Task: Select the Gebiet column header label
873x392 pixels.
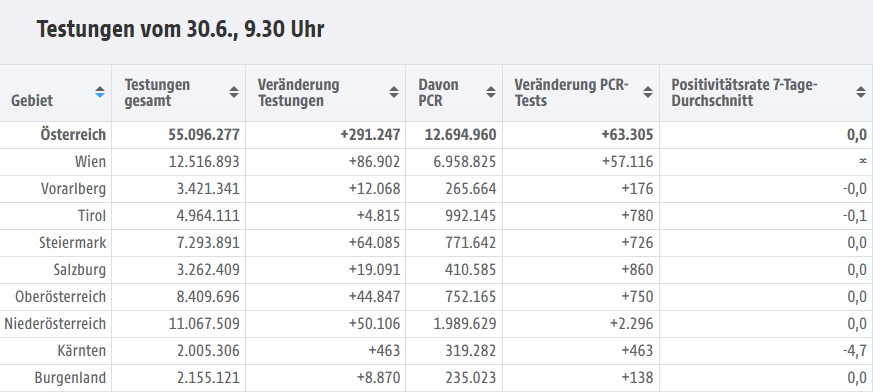Action: click(x=32, y=101)
